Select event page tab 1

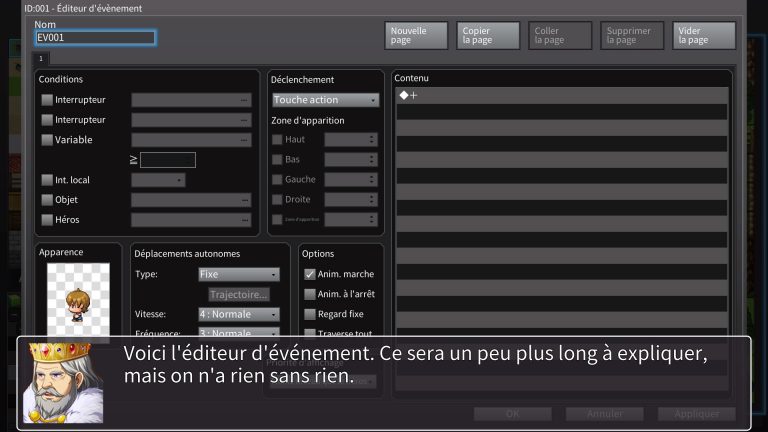point(41,58)
